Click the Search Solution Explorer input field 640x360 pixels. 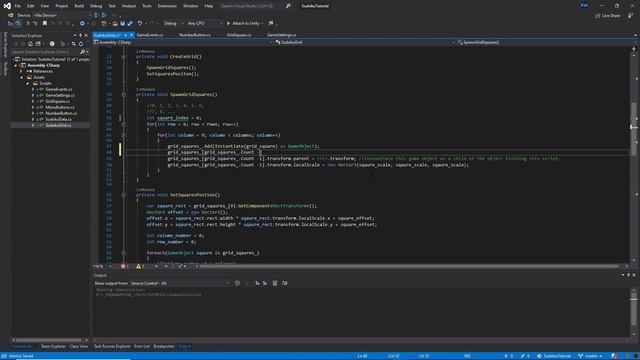[x=45, y=52]
